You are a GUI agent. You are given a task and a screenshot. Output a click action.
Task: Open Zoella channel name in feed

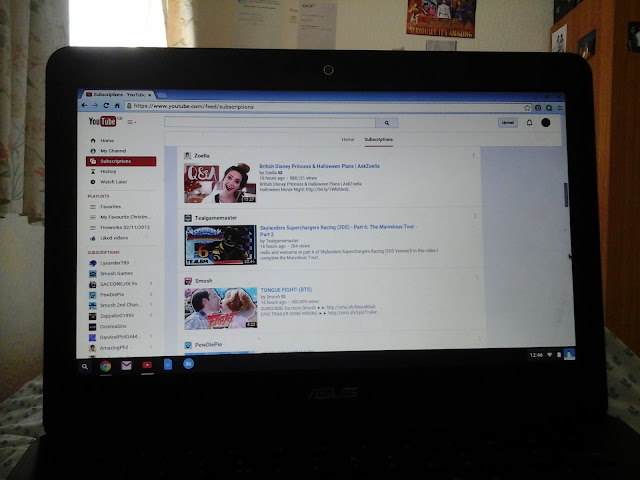point(202,156)
